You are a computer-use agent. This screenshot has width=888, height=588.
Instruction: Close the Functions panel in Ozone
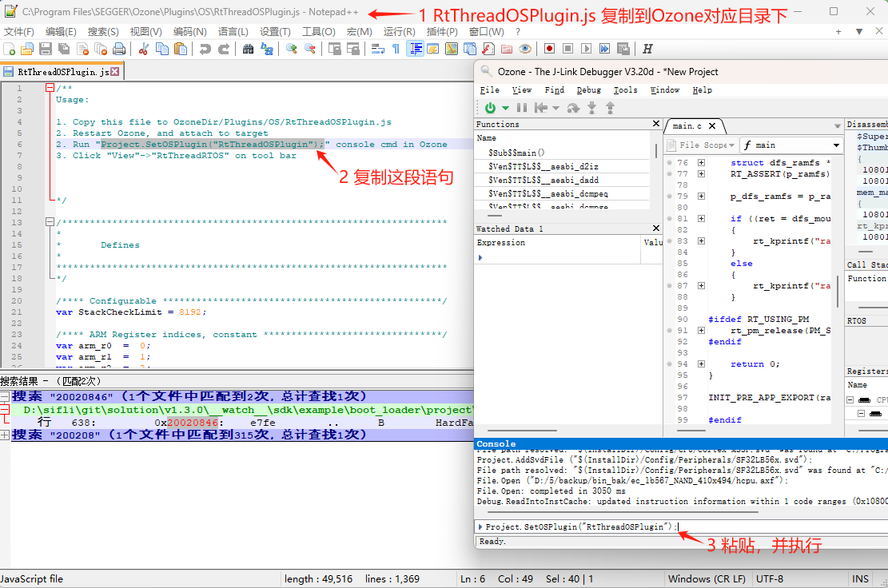pyautogui.click(x=655, y=124)
